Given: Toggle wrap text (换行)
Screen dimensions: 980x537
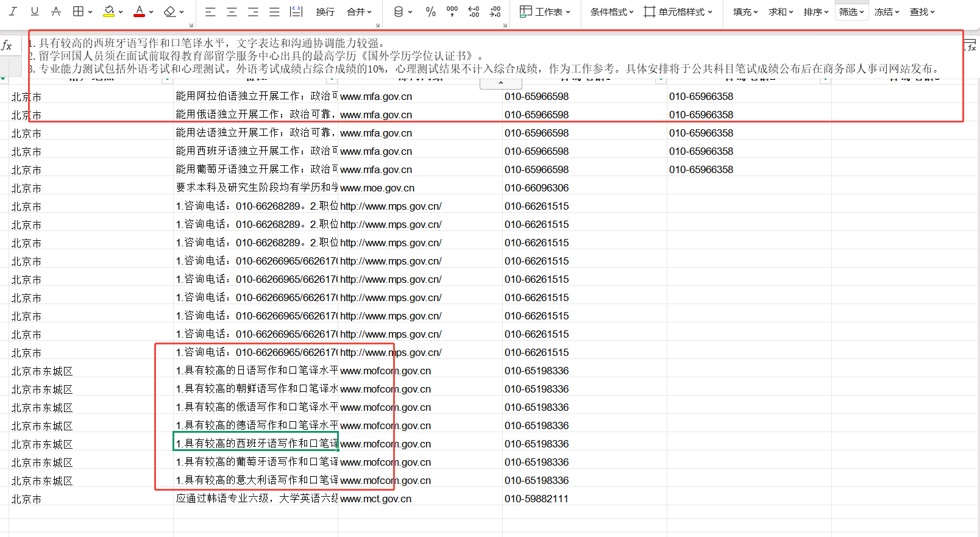Looking at the screenshot, I should (325, 12).
